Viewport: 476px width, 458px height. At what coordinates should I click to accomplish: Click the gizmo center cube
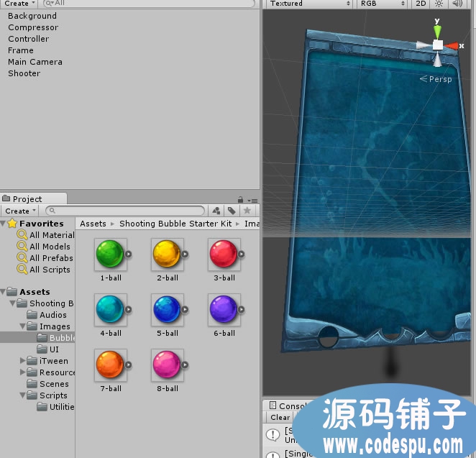(x=437, y=45)
